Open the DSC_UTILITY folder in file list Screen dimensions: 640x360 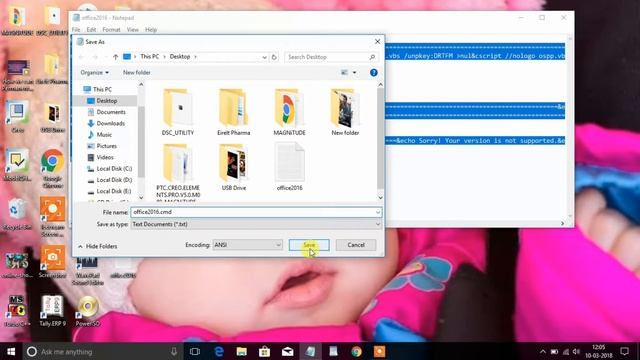[178, 112]
